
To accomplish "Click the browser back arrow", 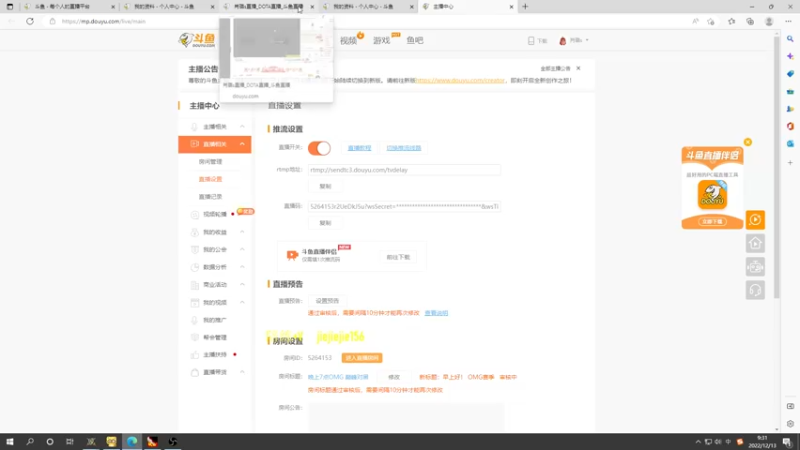I will pos(12,21).
